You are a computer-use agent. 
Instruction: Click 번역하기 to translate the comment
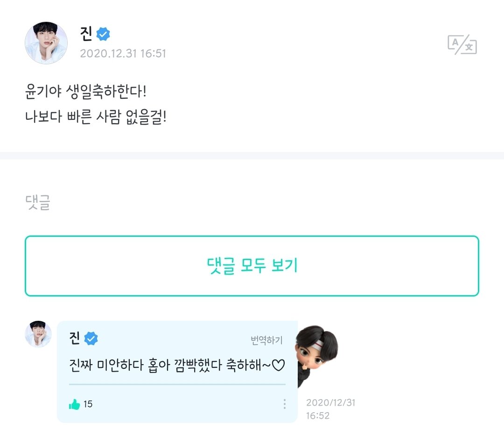pos(266,340)
